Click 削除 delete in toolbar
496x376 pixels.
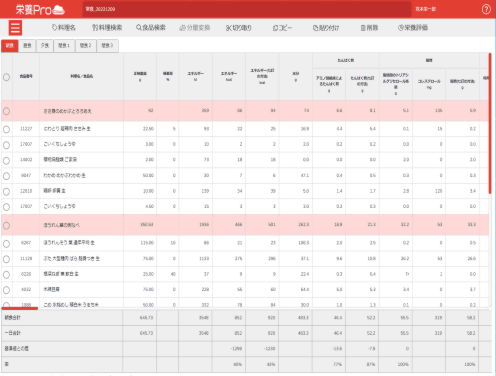369,28
